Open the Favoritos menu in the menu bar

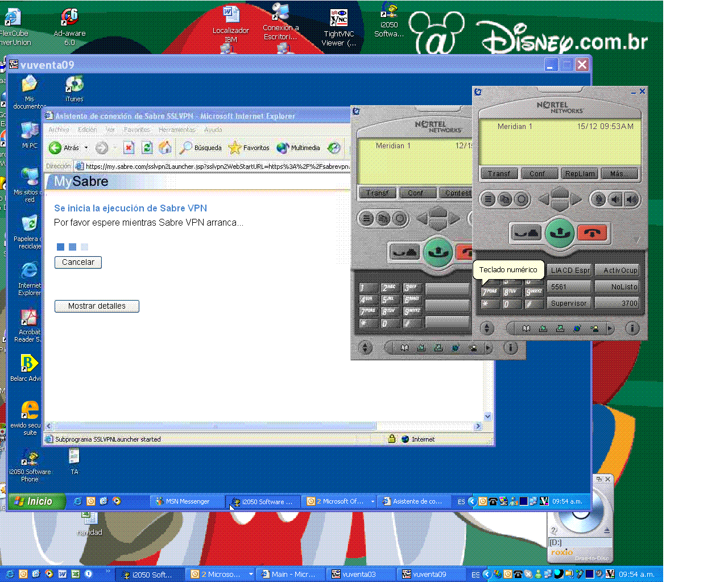point(137,130)
